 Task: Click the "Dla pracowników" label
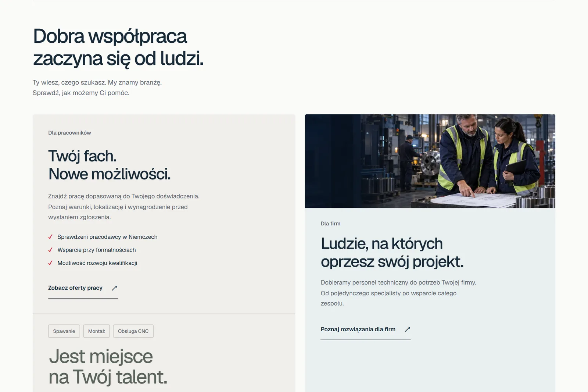tap(69, 133)
